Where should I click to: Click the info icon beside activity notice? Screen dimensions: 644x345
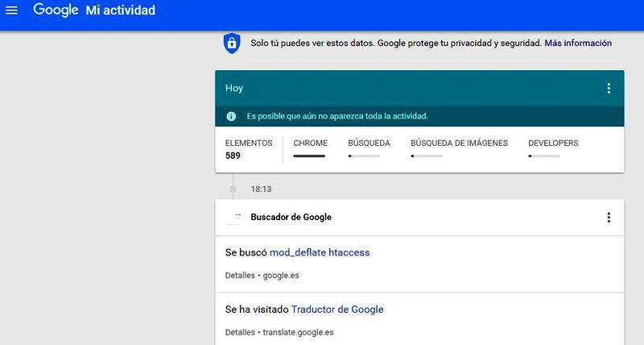point(231,116)
